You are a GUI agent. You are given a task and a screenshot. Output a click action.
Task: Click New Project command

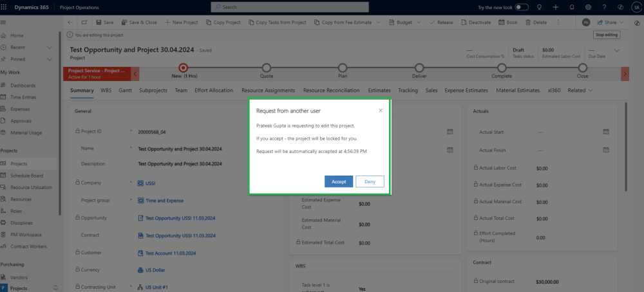pyautogui.click(x=181, y=22)
